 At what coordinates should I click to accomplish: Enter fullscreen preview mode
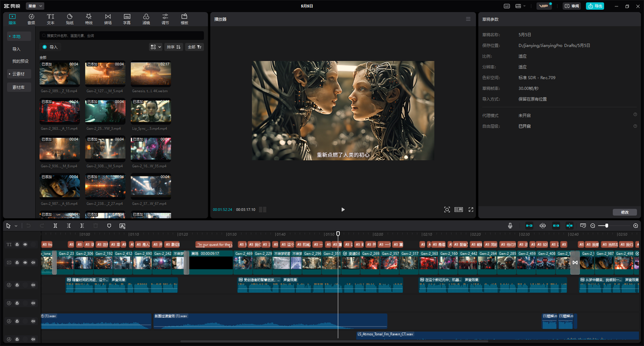[x=471, y=209]
